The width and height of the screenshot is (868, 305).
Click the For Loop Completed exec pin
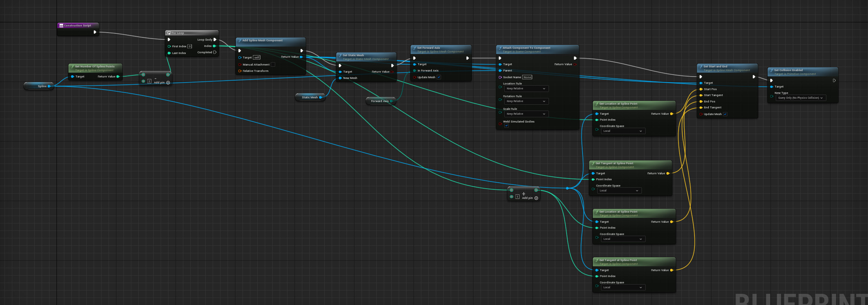pos(215,52)
